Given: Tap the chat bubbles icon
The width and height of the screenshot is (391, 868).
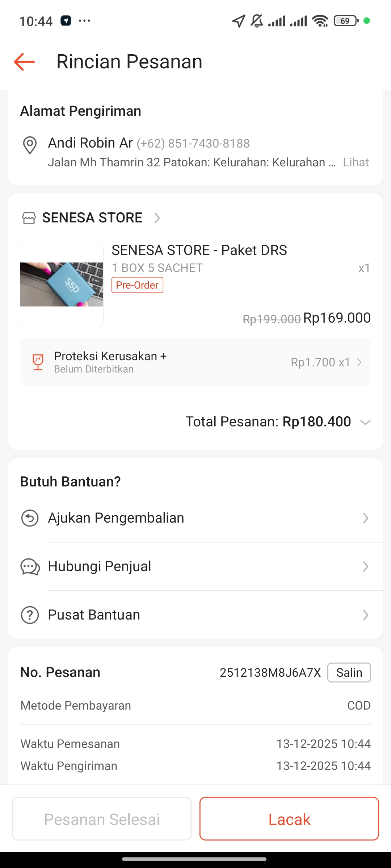Looking at the screenshot, I should tap(30, 566).
